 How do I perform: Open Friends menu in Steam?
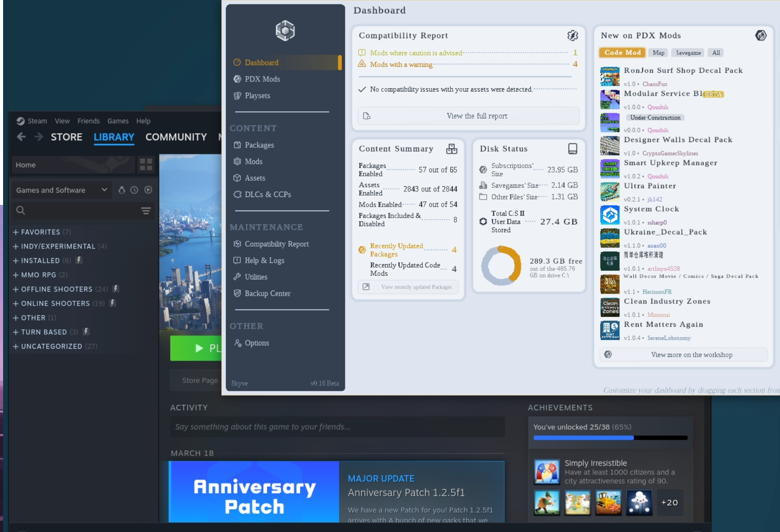tap(88, 121)
